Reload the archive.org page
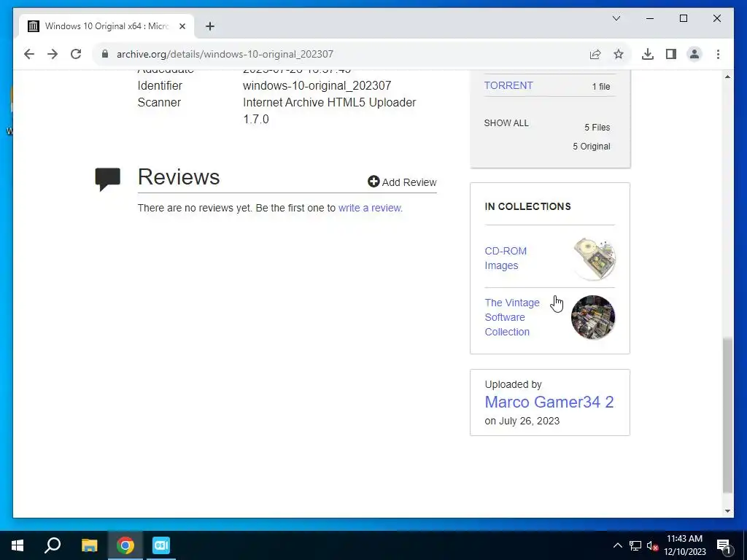The image size is (747, 560). coord(76,54)
